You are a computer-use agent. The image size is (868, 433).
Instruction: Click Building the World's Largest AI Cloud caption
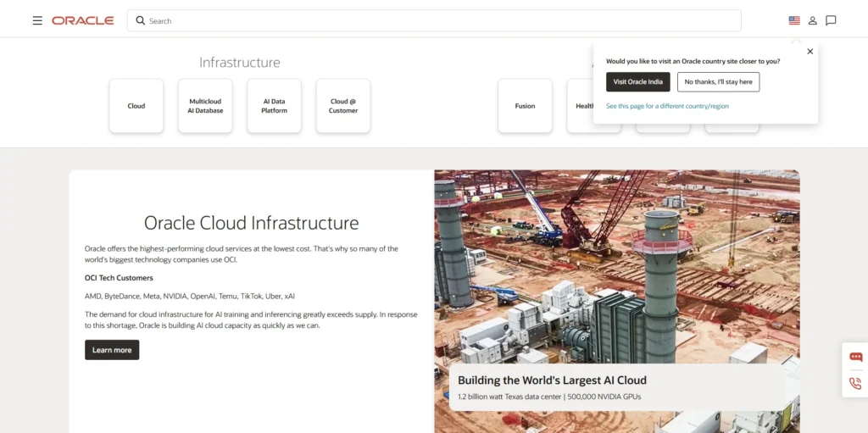click(552, 380)
